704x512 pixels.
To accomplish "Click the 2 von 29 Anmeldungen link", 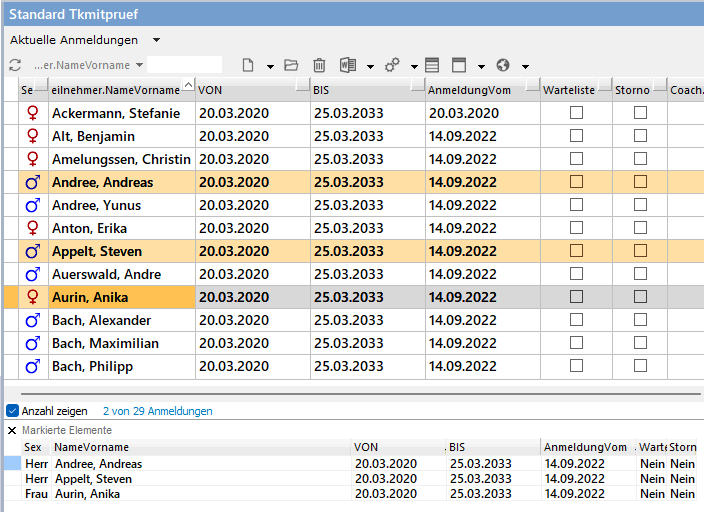I will click(157, 411).
